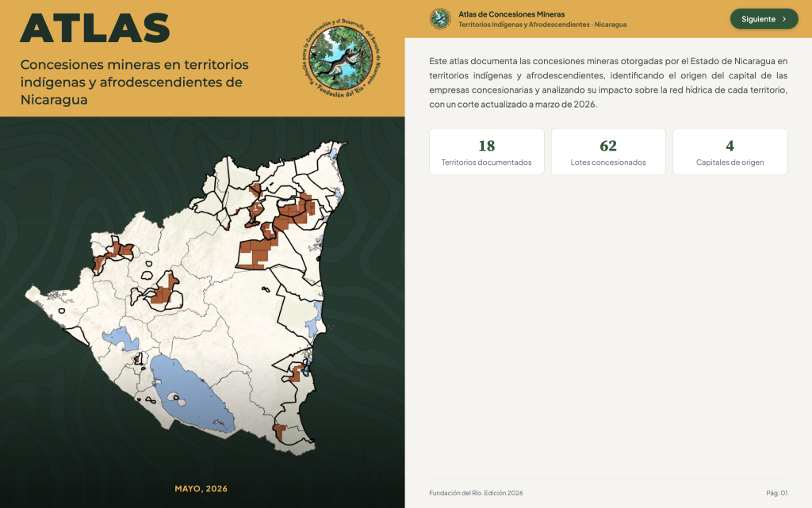Click the Atlas de Concesiones Mineras header title

511,14
